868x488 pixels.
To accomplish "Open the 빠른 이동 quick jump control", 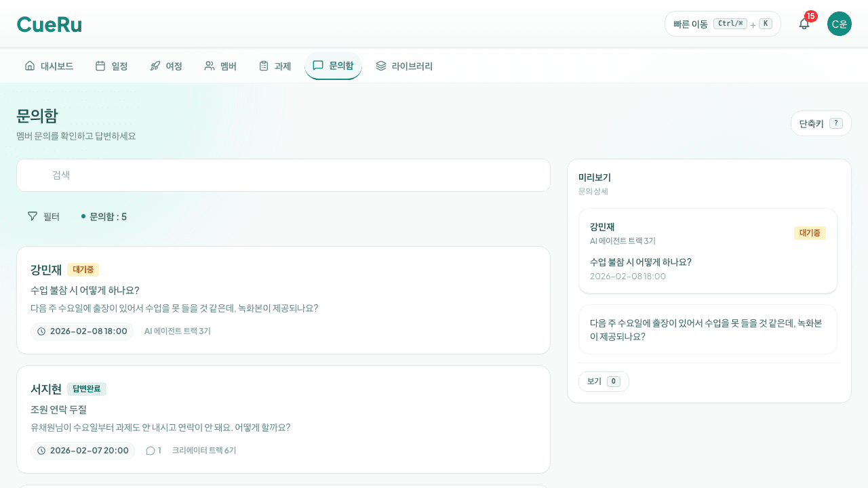I will pyautogui.click(x=722, y=23).
